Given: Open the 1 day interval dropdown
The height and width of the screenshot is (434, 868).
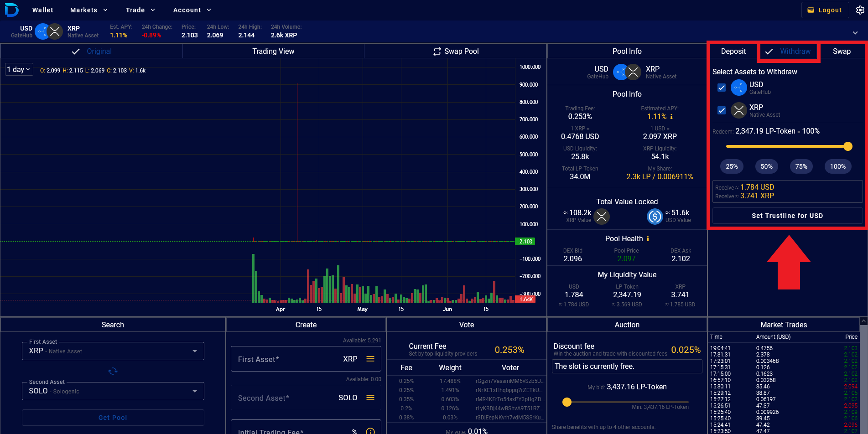Looking at the screenshot, I should (x=19, y=70).
